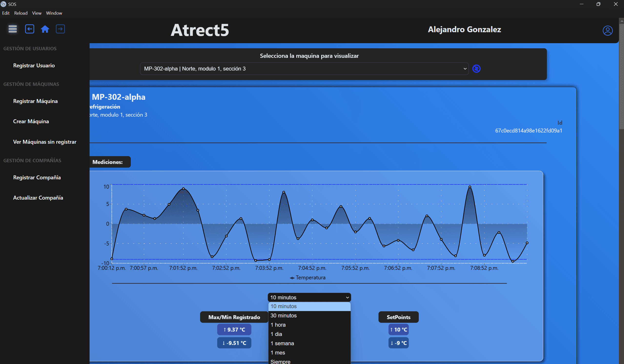Go to home via house icon

(x=45, y=29)
